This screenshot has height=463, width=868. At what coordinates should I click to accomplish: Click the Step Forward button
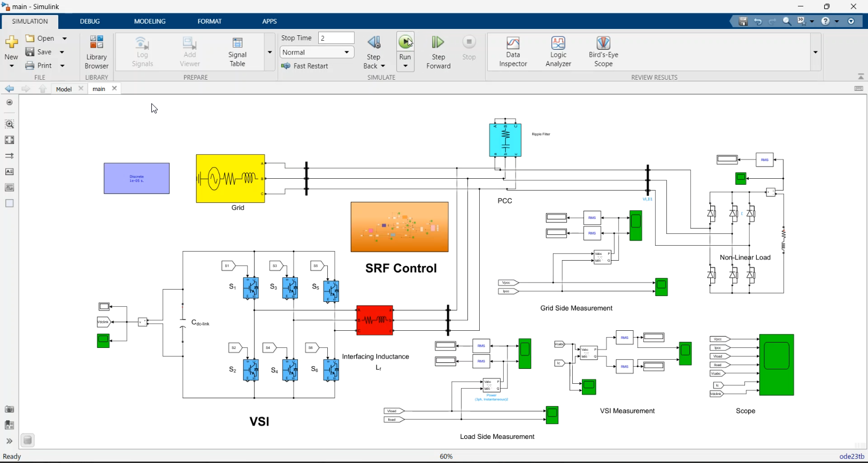(439, 52)
